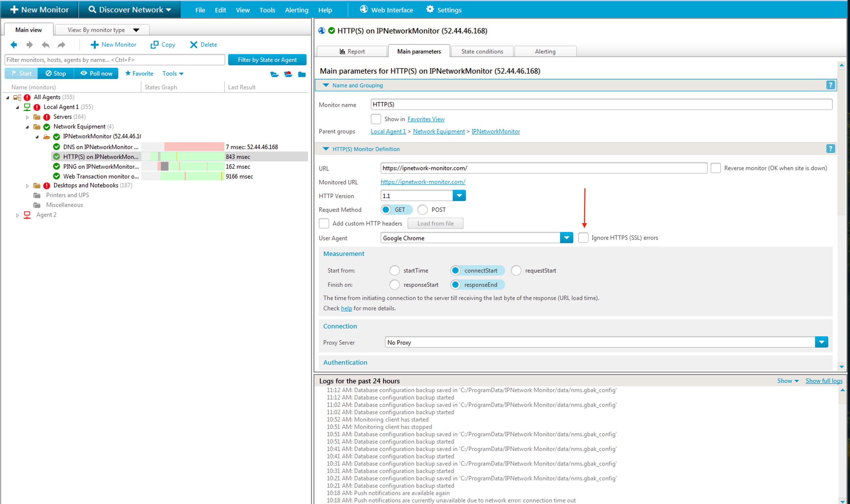Click the back navigation arrow icon

point(14,44)
